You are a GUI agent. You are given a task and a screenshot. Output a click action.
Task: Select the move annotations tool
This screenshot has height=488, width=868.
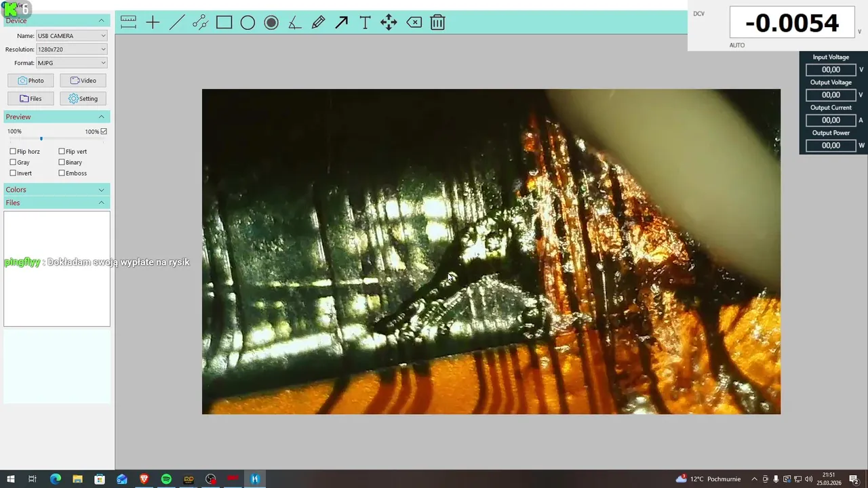click(389, 22)
